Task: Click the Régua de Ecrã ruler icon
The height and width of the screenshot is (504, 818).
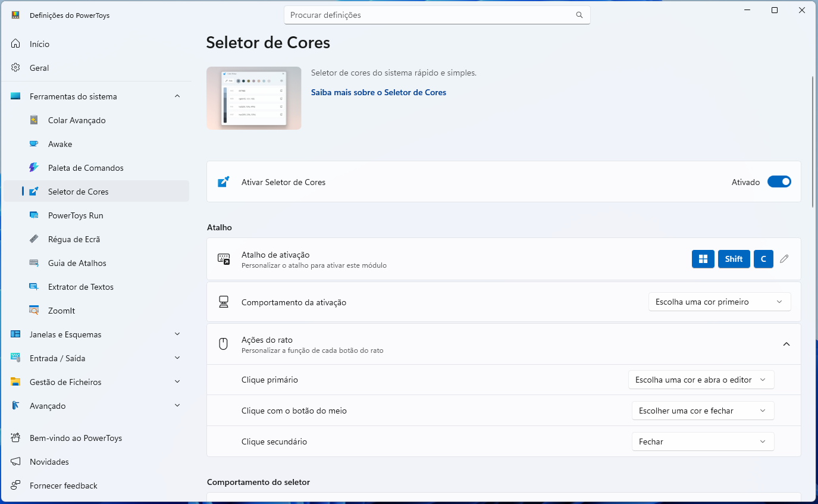Action: click(x=35, y=239)
